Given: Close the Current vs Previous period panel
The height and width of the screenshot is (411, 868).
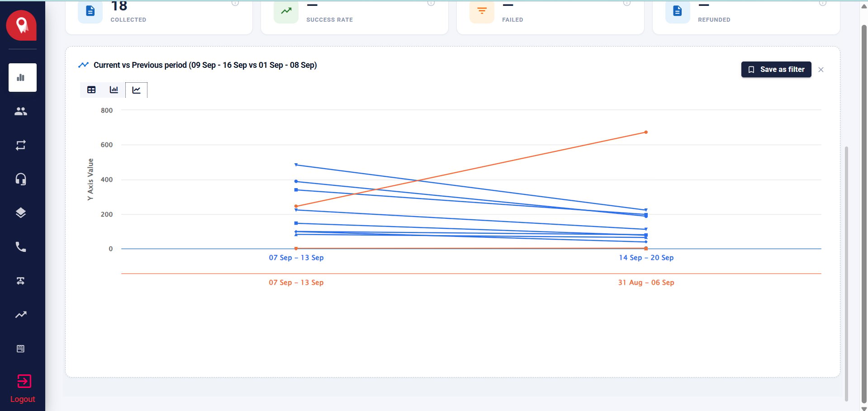Looking at the screenshot, I should coord(821,70).
